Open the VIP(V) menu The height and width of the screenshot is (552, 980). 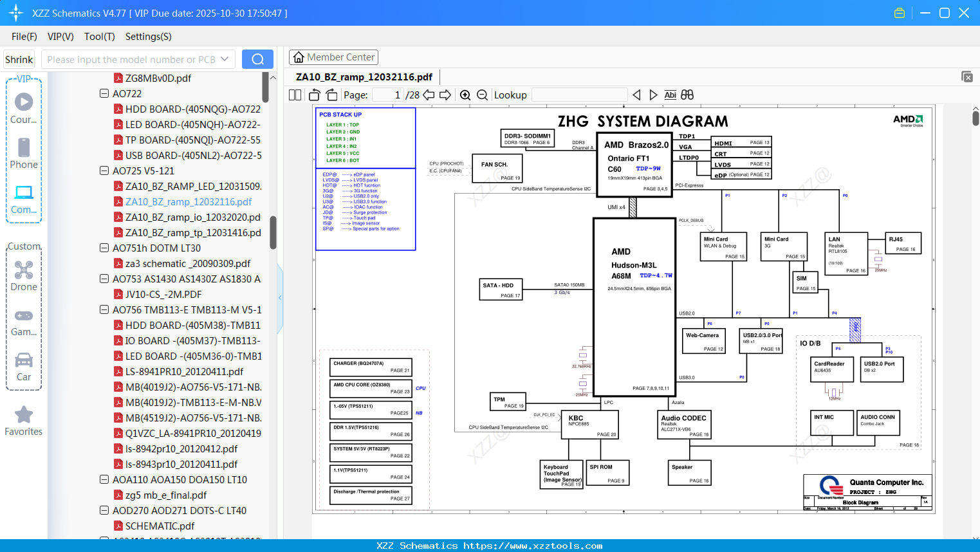click(x=60, y=37)
